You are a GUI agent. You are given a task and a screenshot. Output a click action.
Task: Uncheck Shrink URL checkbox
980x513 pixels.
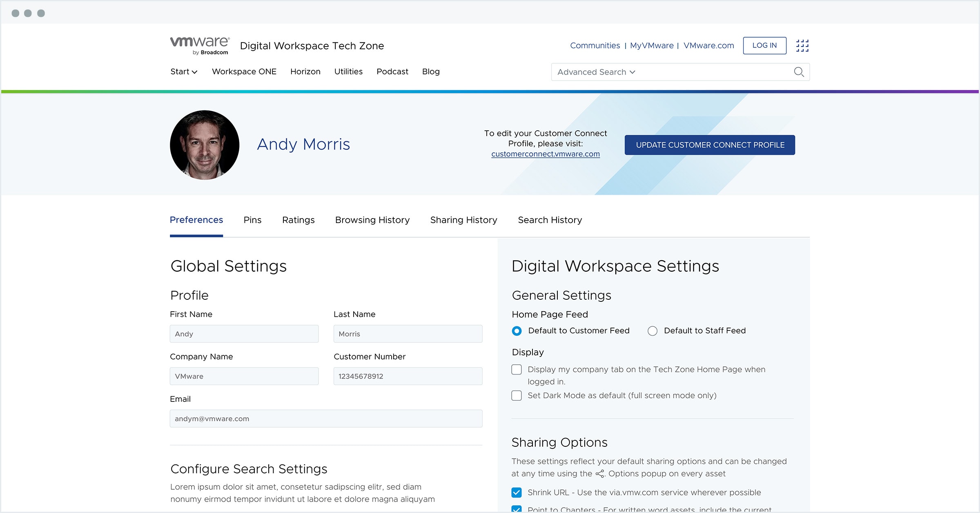(x=517, y=493)
